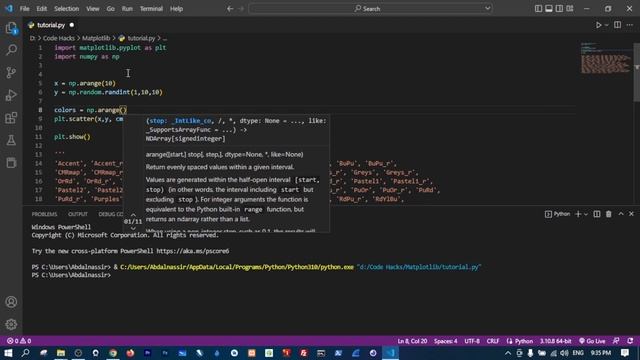Select the Python terminal label
Screen dimensions: 640x360
[558, 214]
